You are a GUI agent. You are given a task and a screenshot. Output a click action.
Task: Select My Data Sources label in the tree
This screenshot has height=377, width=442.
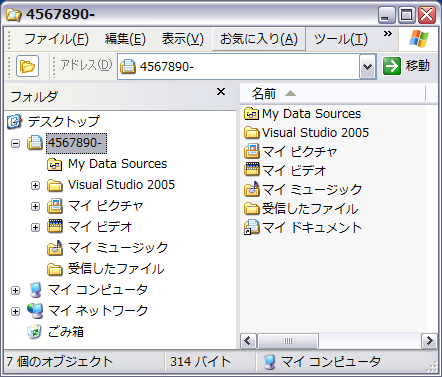pyautogui.click(x=117, y=164)
